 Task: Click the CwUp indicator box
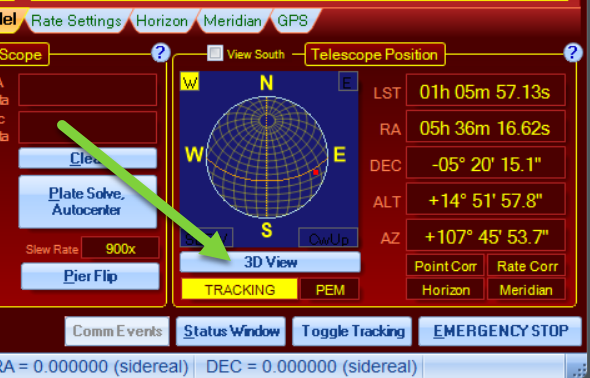328,238
